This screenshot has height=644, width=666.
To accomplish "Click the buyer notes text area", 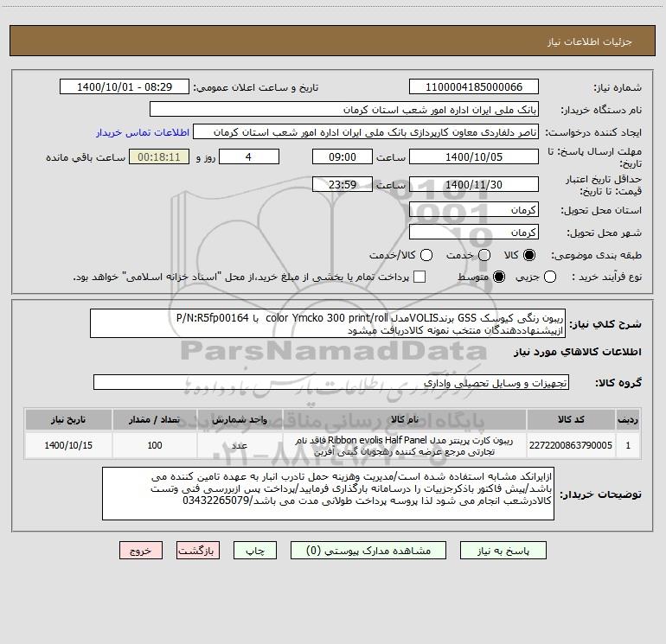I will click(328, 494).
